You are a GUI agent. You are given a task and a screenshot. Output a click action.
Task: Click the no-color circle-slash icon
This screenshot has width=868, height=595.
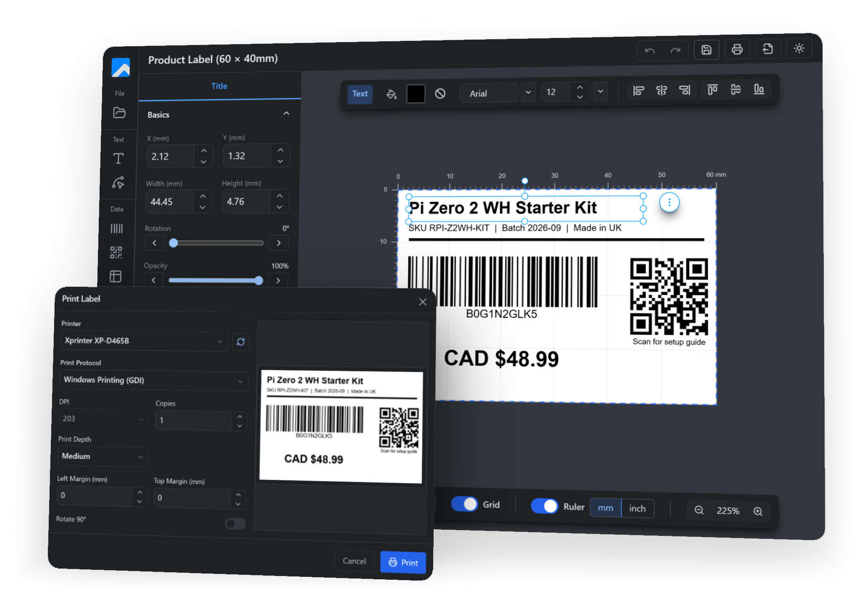coord(440,94)
